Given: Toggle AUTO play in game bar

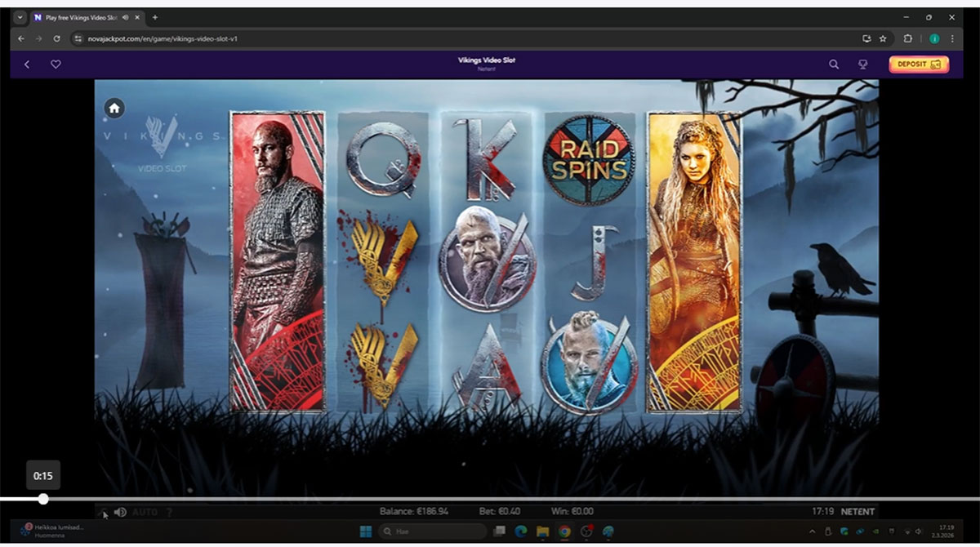Looking at the screenshot, I should tap(145, 512).
